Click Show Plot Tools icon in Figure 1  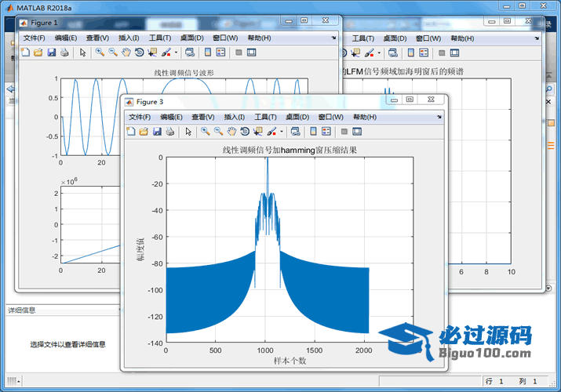pos(251,53)
